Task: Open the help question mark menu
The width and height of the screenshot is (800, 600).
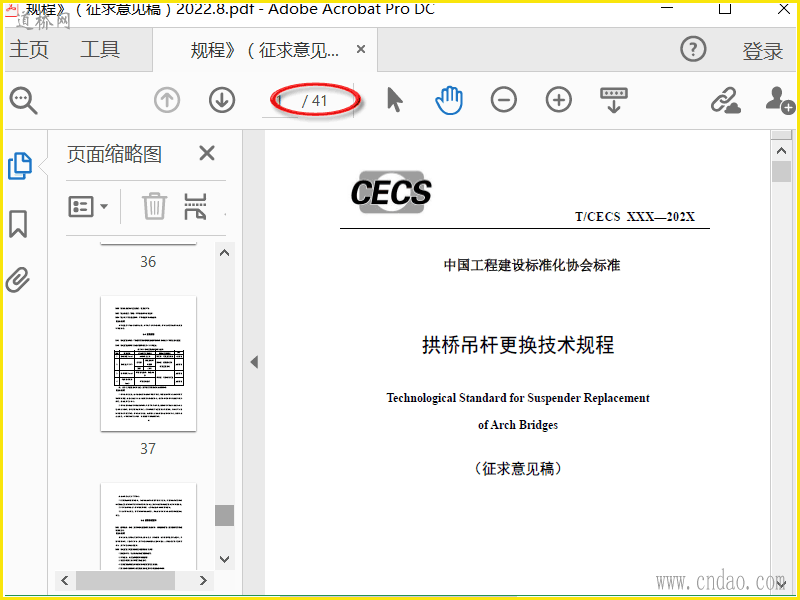Action: tap(693, 49)
